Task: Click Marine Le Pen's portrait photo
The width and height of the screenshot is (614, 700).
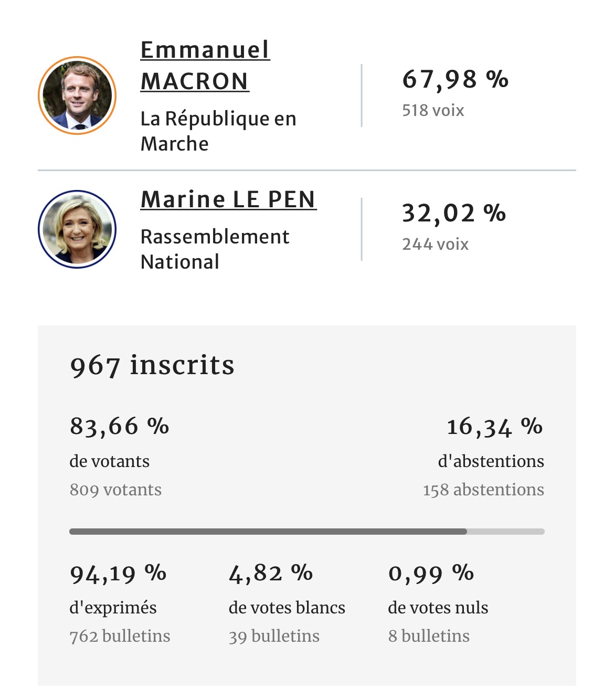Action: pos(77,229)
